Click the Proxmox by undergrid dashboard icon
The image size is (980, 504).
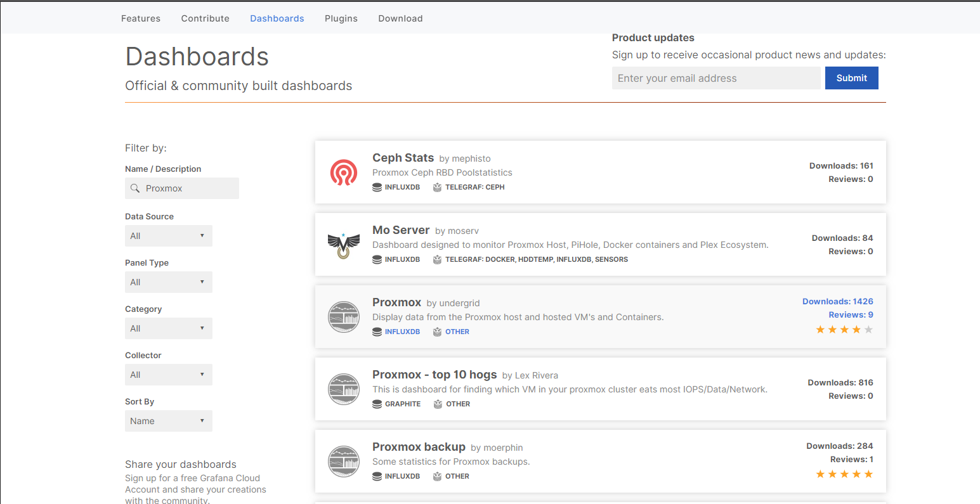(x=344, y=317)
